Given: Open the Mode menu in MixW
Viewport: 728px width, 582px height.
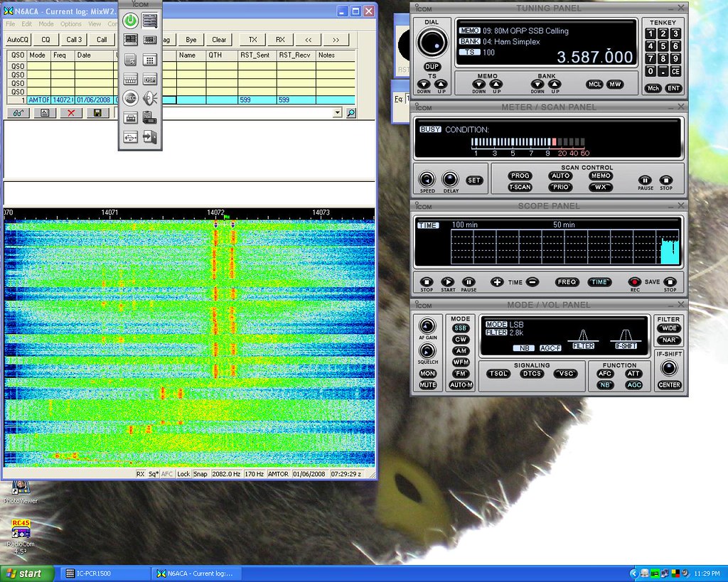Looking at the screenshot, I should (46, 23).
